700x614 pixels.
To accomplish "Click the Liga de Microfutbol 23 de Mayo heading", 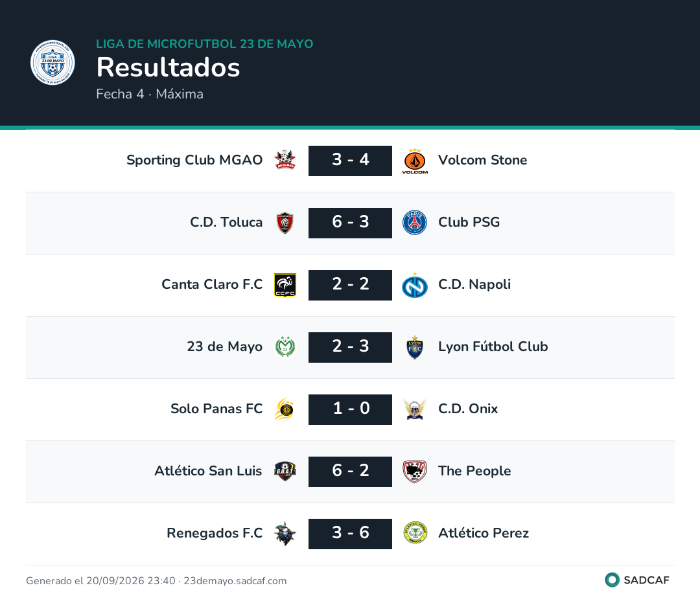I will click(x=204, y=44).
